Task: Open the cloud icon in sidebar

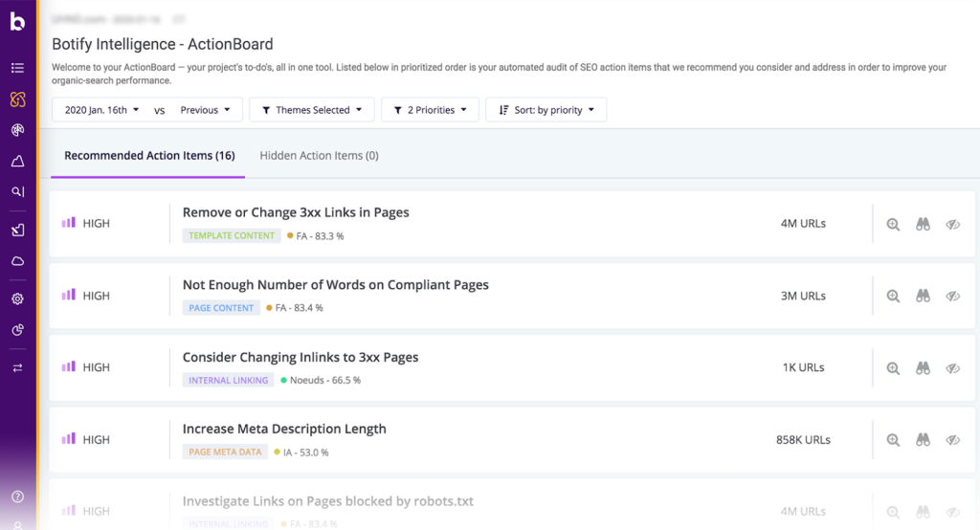Action: pos(17,260)
